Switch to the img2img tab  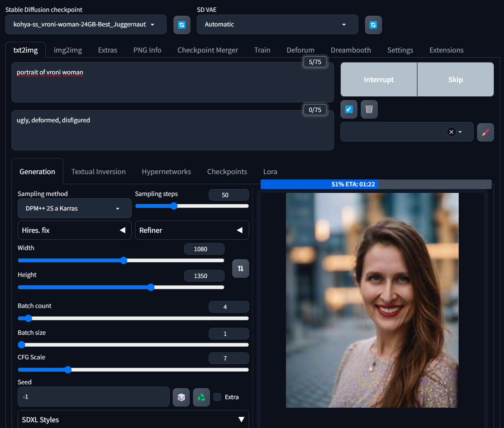point(68,50)
